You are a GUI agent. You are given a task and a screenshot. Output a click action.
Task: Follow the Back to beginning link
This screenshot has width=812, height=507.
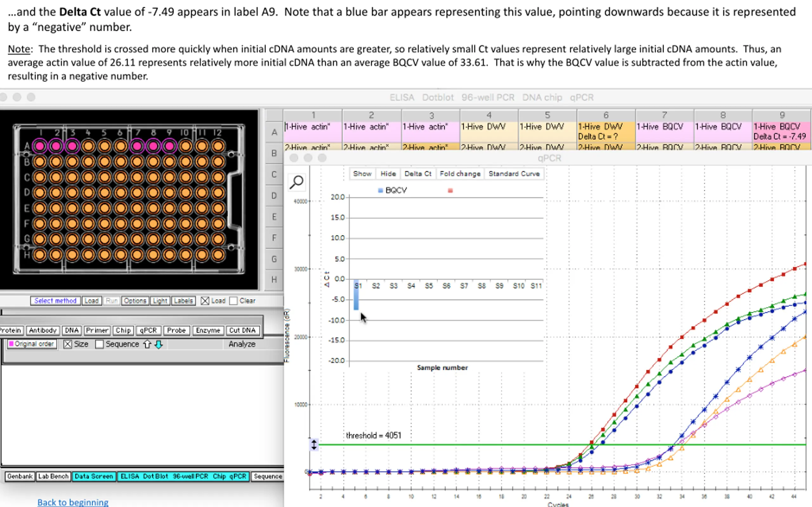[73, 502]
